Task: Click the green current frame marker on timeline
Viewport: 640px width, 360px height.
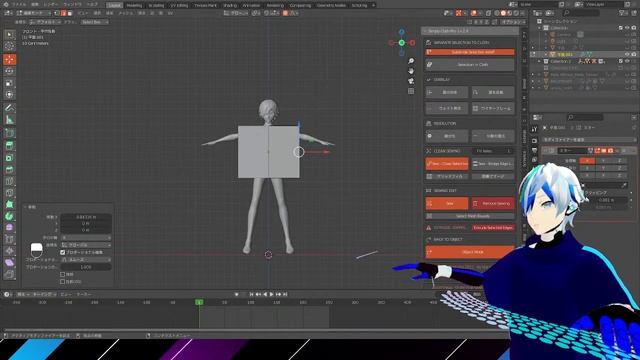Action: tap(199, 302)
